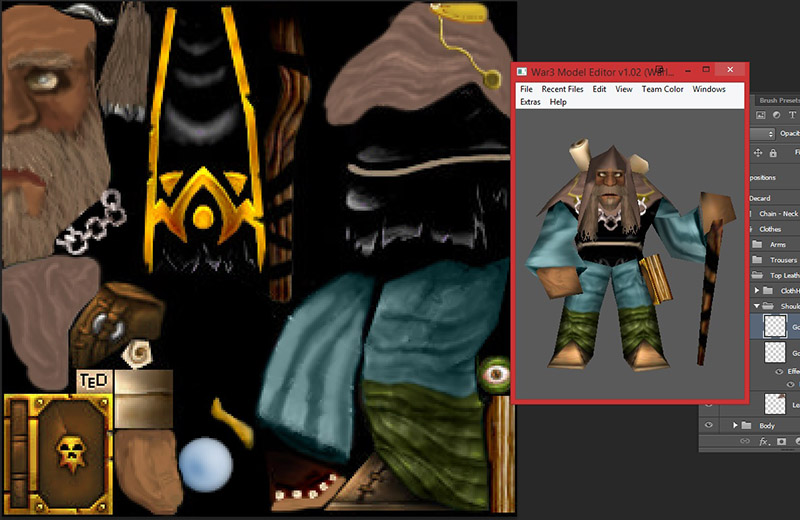This screenshot has width=800, height=520.
Task: Expand the ClothH layer group
Action: [757, 290]
